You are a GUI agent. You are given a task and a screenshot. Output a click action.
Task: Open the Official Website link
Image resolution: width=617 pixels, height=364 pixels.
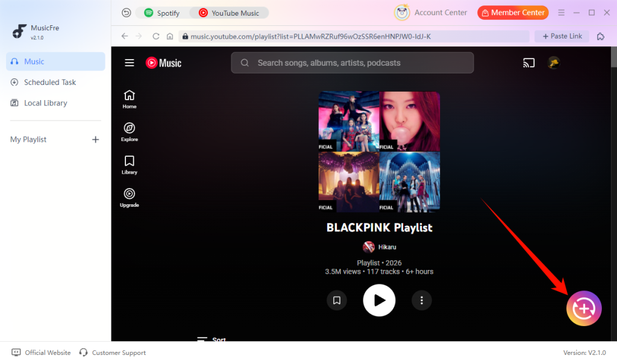pyautogui.click(x=42, y=353)
